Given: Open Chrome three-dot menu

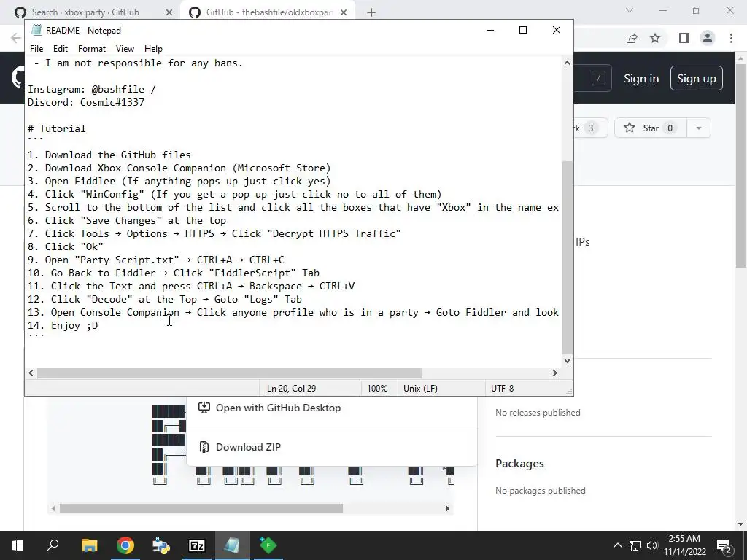Looking at the screenshot, I should tap(731, 38).
